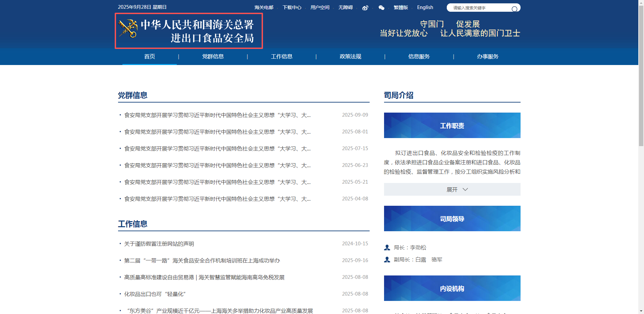This screenshot has width=644, height=314.
Task: Click the deputy director person icon
Action: point(387,260)
